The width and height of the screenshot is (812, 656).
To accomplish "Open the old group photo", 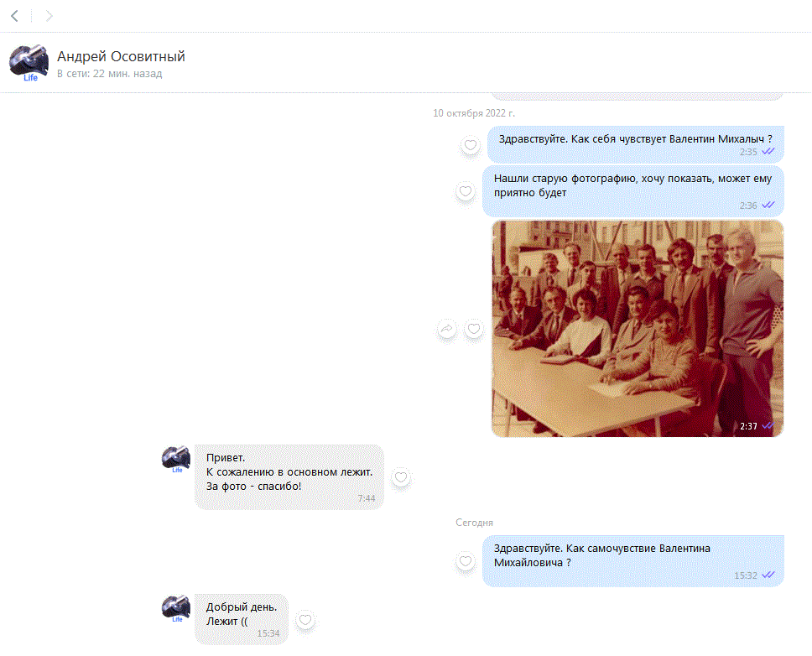I will tap(637, 328).
